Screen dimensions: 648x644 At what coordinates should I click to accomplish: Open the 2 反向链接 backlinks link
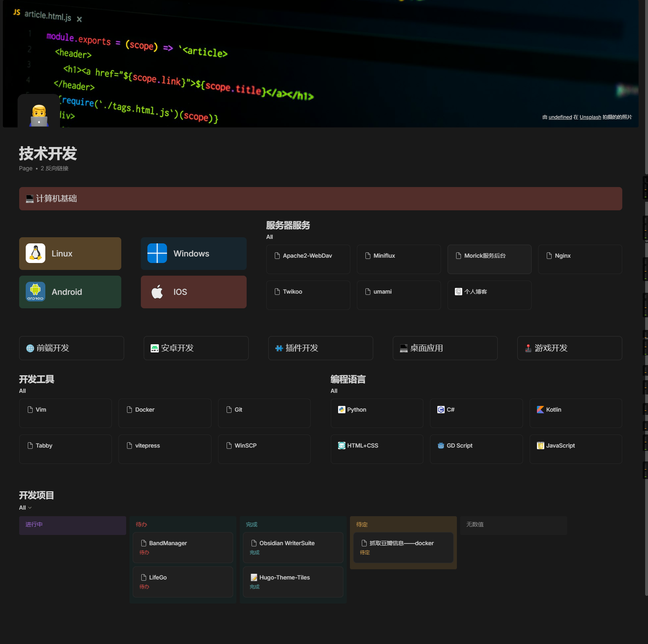pyautogui.click(x=54, y=168)
